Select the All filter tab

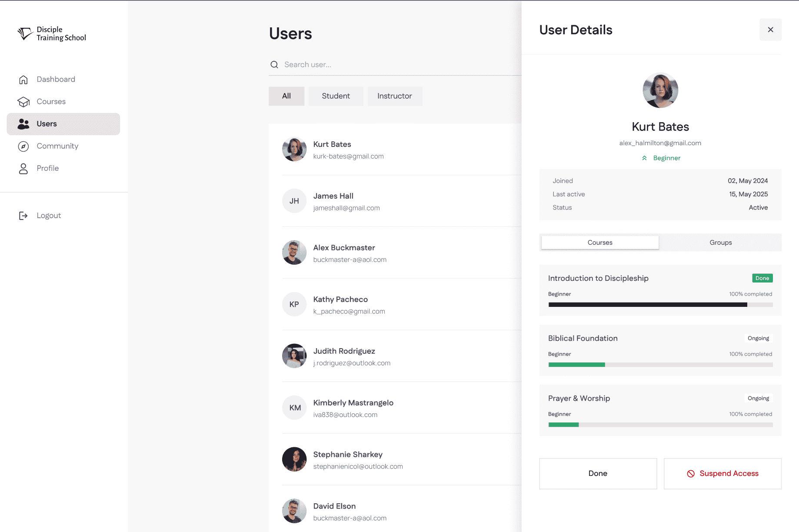[x=286, y=96]
